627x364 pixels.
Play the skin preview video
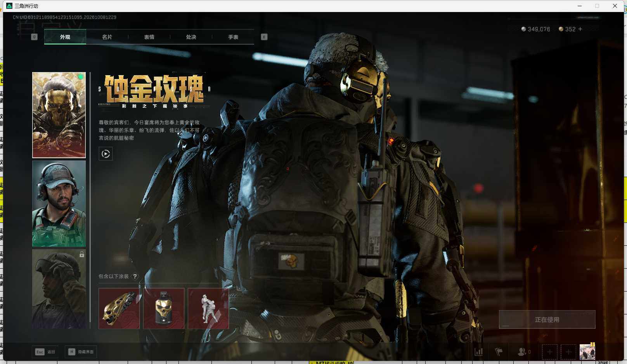(x=106, y=154)
